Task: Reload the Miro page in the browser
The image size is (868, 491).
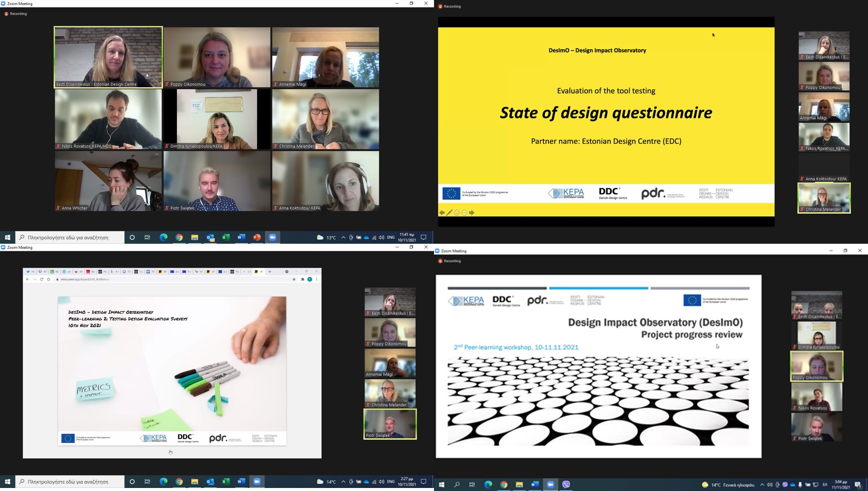Action: [42, 279]
